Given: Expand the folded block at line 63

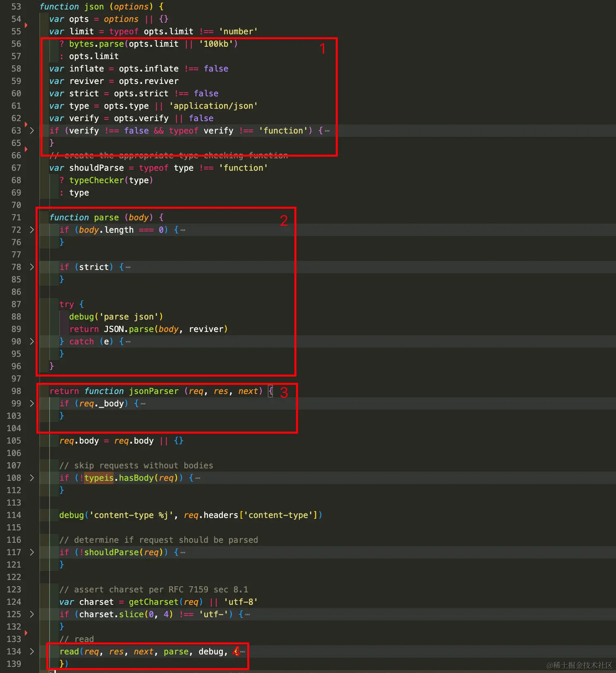Looking at the screenshot, I should pyautogui.click(x=32, y=131).
